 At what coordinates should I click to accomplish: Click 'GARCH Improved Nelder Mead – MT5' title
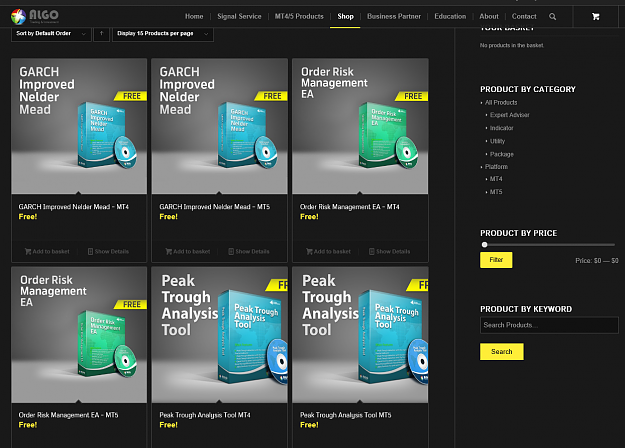(x=214, y=207)
